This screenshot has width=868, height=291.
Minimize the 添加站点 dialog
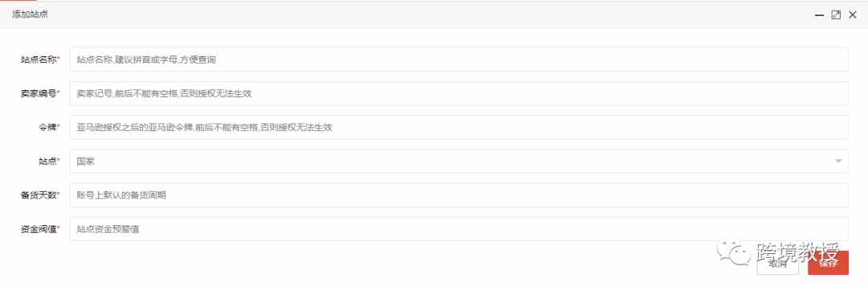(819, 15)
